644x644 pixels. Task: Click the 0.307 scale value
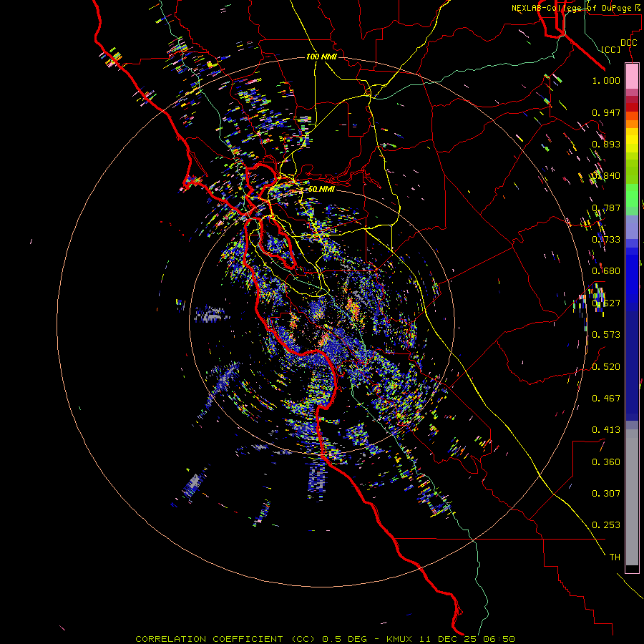(x=606, y=494)
